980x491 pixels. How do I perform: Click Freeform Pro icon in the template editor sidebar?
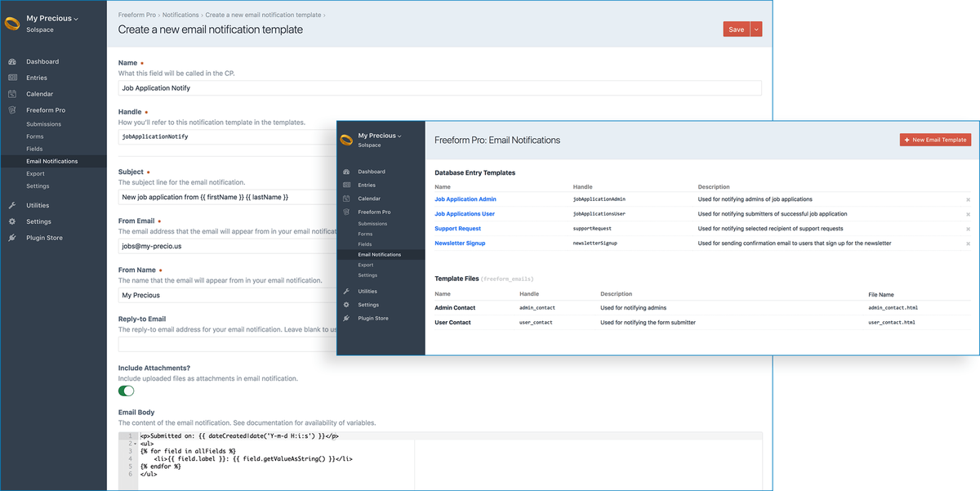coord(12,109)
